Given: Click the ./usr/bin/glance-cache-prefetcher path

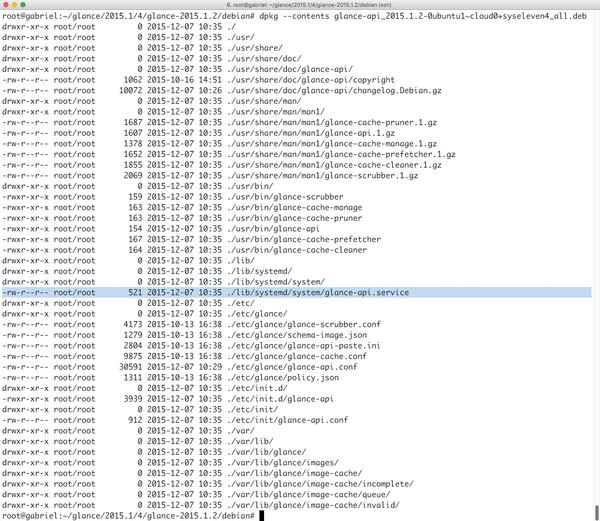Looking at the screenshot, I should [x=304, y=239].
